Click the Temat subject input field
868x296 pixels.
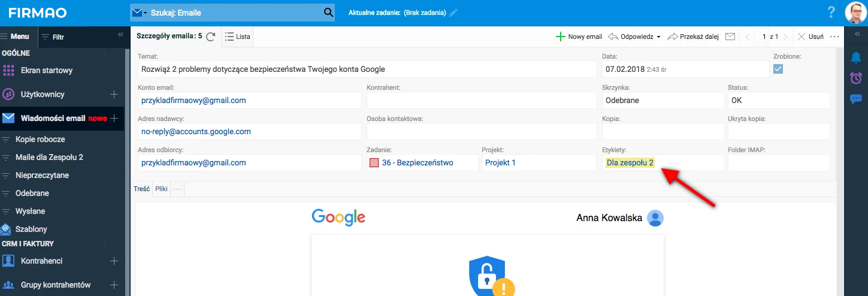tap(367, 70)
